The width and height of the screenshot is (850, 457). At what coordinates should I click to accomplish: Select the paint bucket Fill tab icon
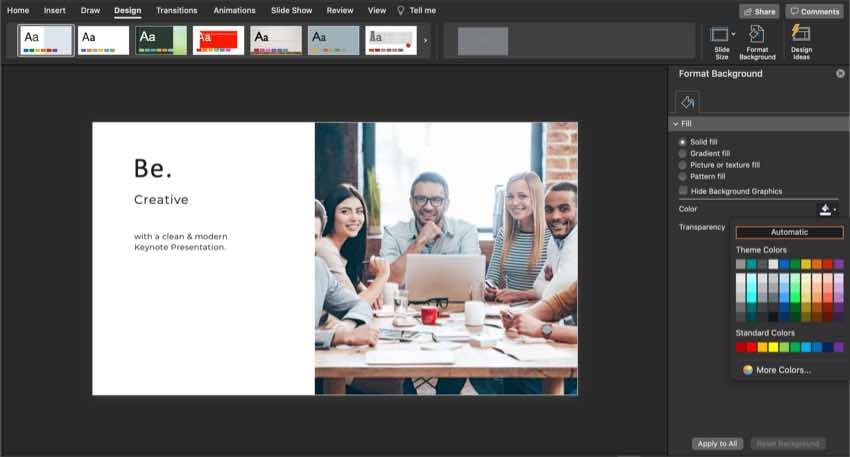pyautogui.click(x=687, y=102)
